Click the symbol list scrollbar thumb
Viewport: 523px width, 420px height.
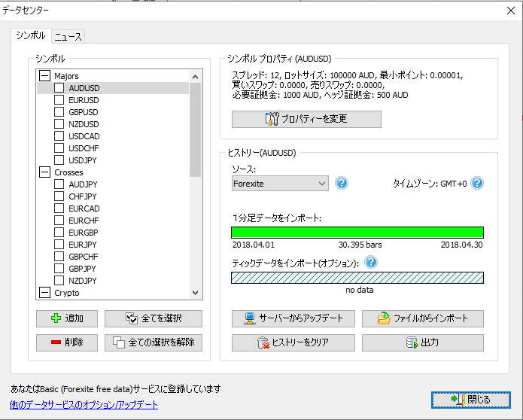click(196, 130)
